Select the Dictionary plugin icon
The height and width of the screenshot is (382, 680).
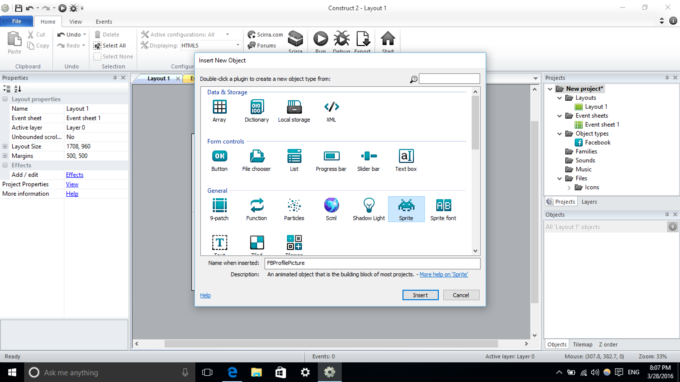(257, 107)
